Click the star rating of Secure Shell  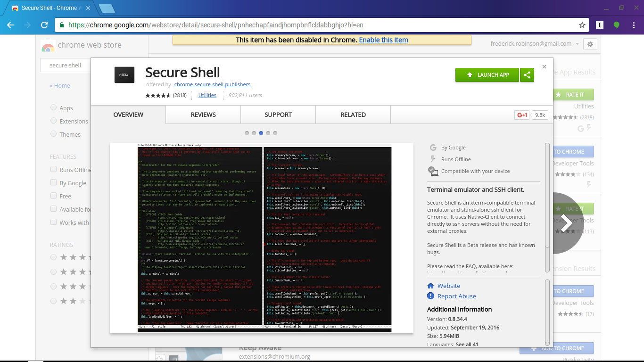(158, 95)
